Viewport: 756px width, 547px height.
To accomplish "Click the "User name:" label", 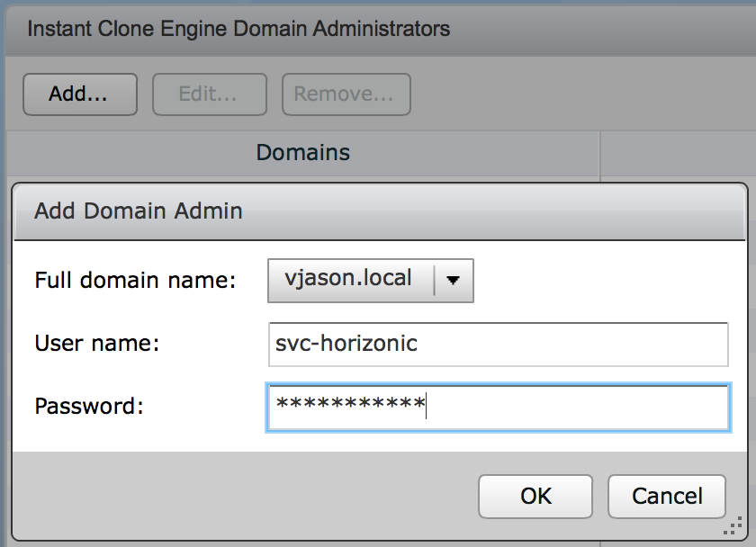I will (96, 343).
